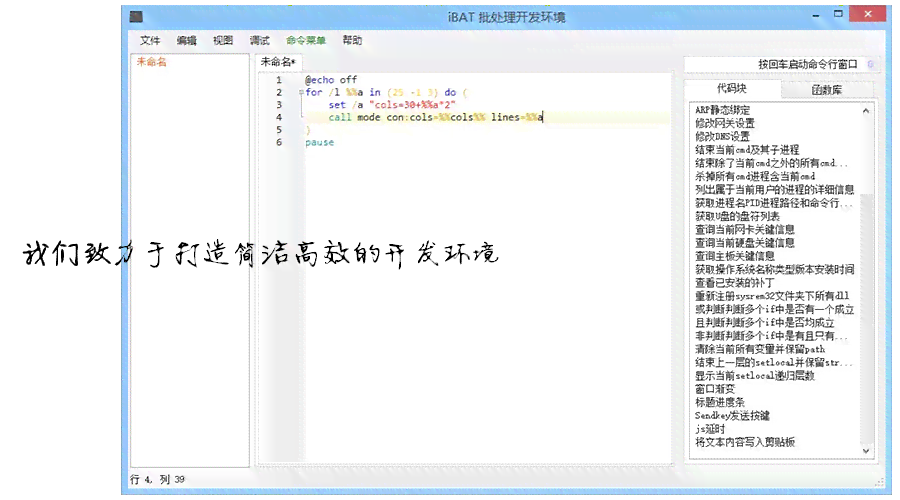This screenshot has width=900, height=500.
Task: Click the pause code line
Action: tap(320, 142)
